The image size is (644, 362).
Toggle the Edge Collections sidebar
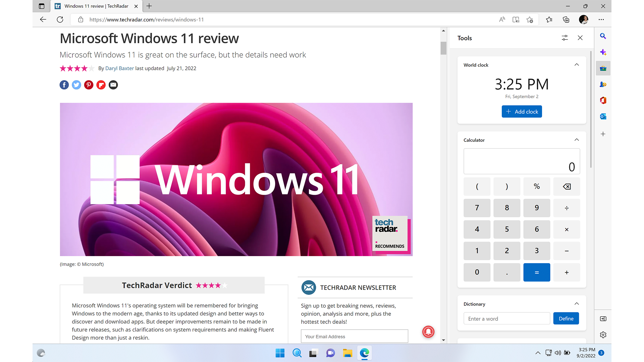[566, 19]
